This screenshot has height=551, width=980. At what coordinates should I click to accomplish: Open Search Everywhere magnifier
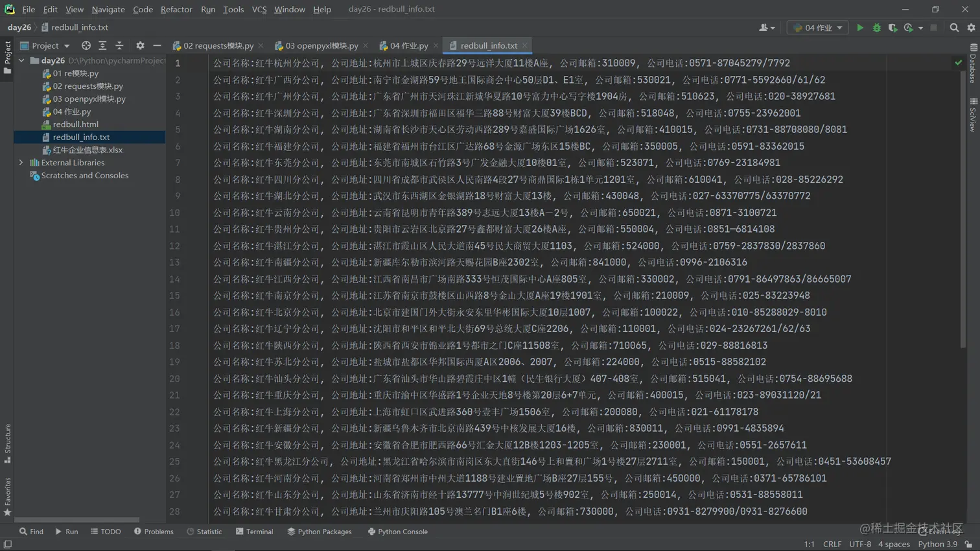tap(954, 28)
